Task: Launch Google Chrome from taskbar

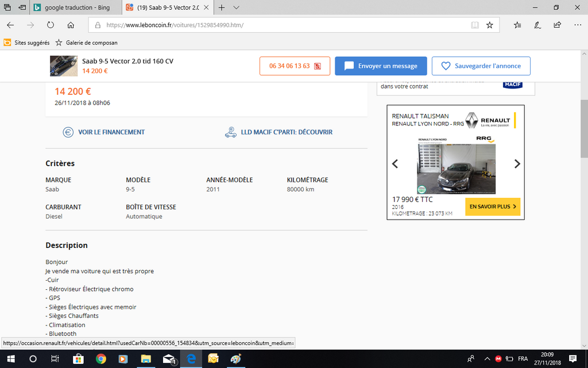Action: click(x=100, y=359)
